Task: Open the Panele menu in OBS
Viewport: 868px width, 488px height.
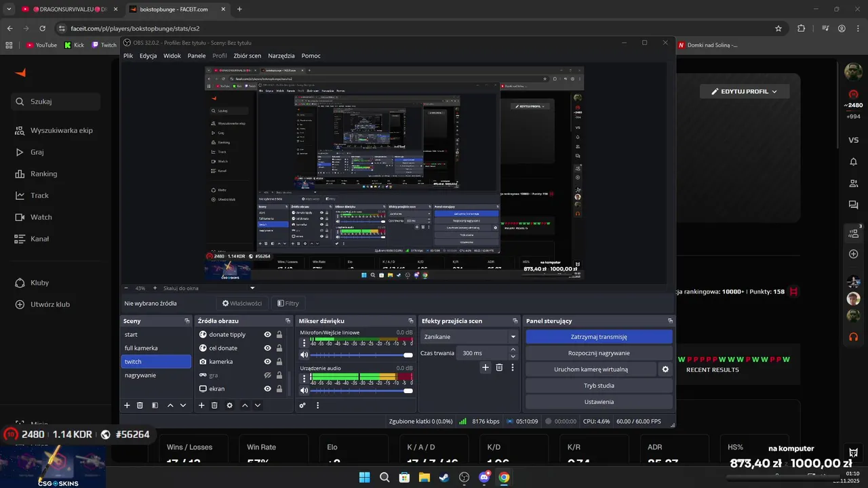Action: point(197,56)
